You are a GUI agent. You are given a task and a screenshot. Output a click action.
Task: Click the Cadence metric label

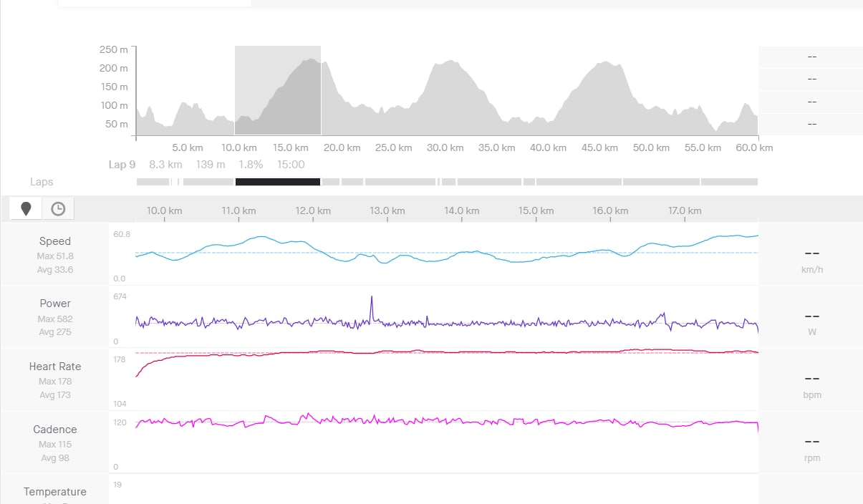[55, 430]
